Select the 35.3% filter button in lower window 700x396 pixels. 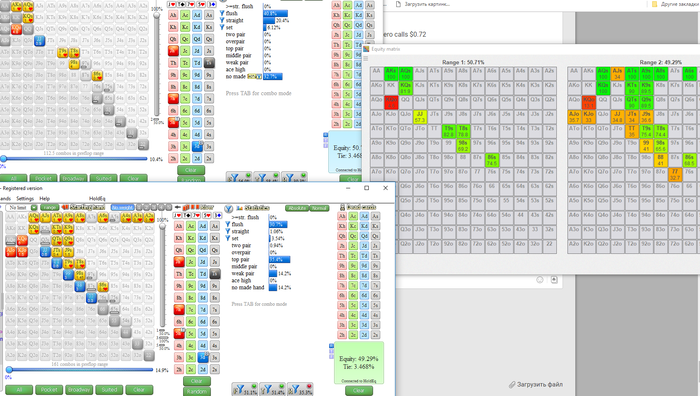[300, 389]
